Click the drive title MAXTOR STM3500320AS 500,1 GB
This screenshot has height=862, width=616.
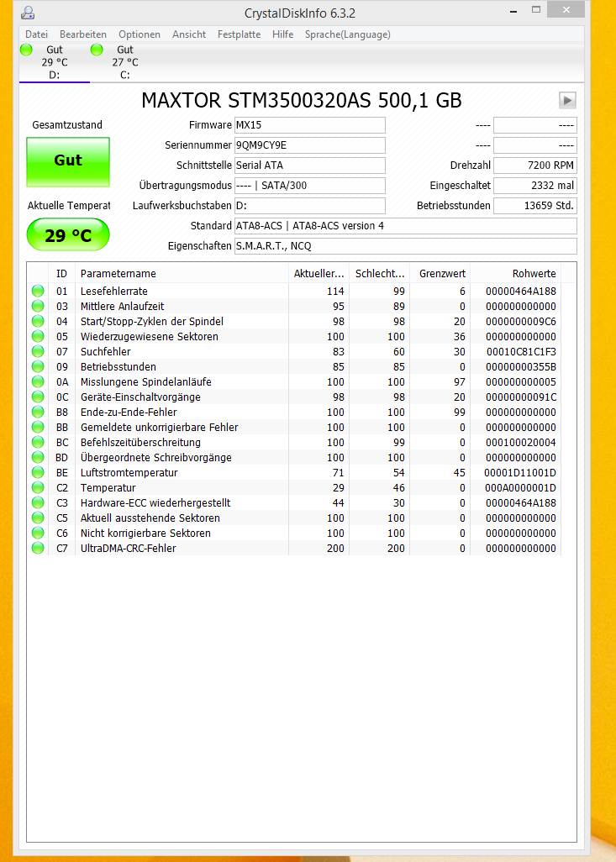[302, 101]
